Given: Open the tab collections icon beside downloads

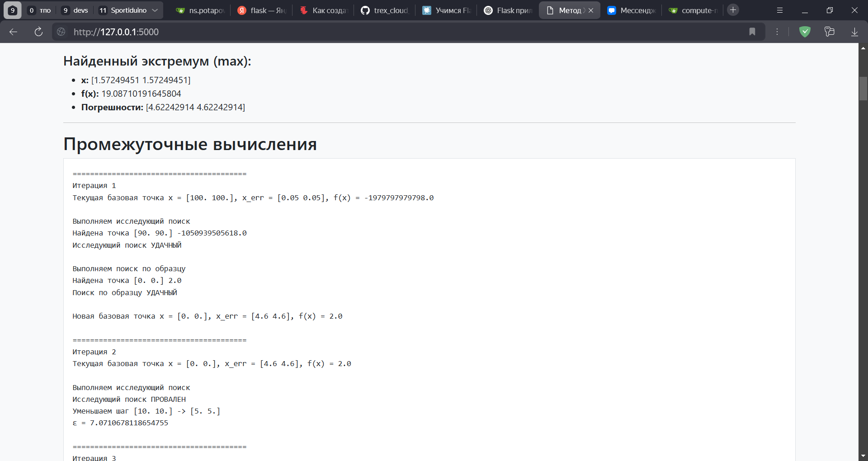Looking at the screenshot, I should coord(830,32).
